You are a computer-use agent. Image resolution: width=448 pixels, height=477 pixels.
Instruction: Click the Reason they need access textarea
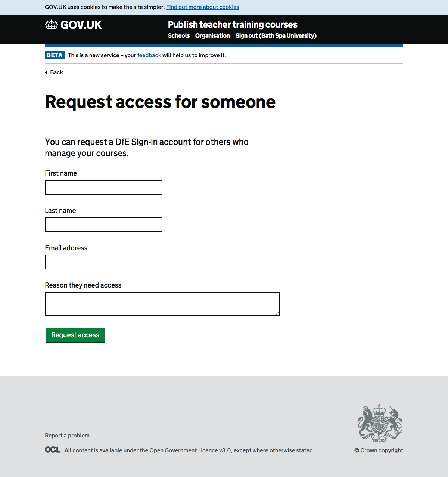click(162, 304)
